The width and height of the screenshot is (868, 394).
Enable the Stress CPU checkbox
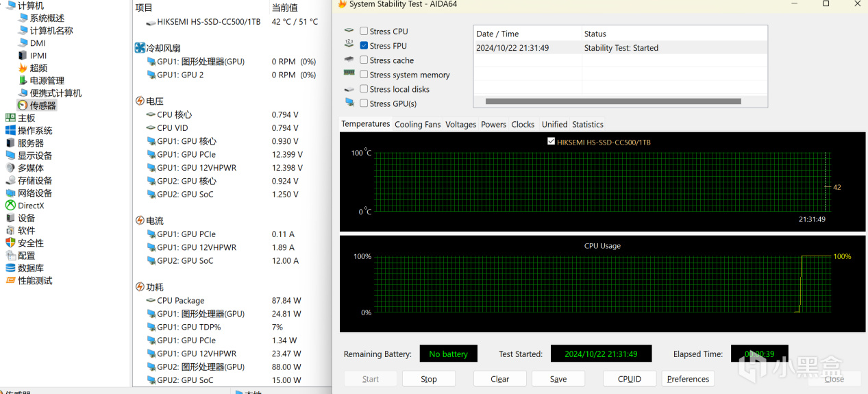tap(364, 31)
